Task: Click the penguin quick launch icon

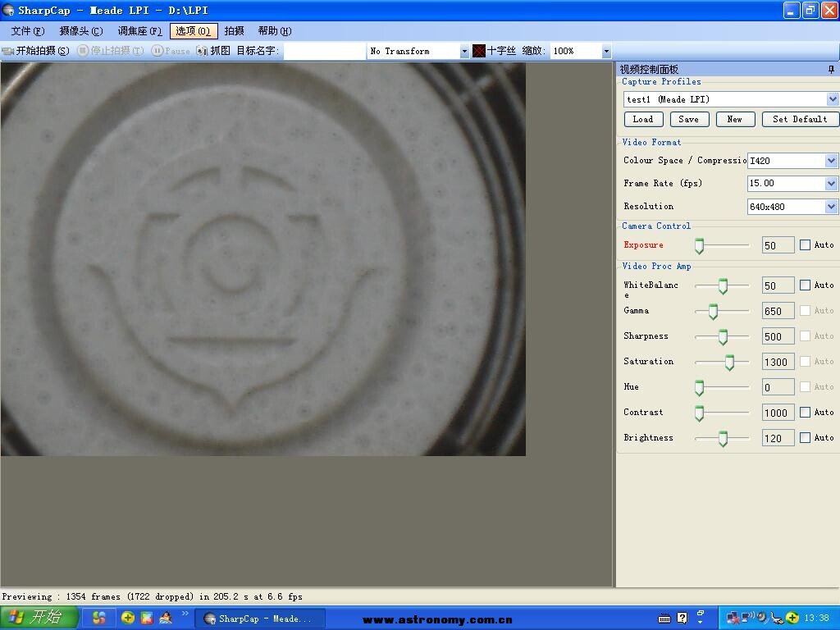Action: (x=166, y=619)
